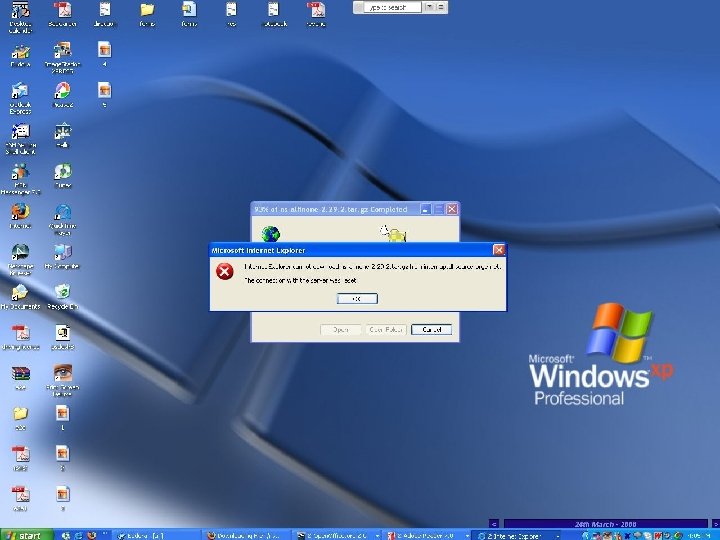
Task: Go to next date on calendar bar
Action: [x=715, y=524]
